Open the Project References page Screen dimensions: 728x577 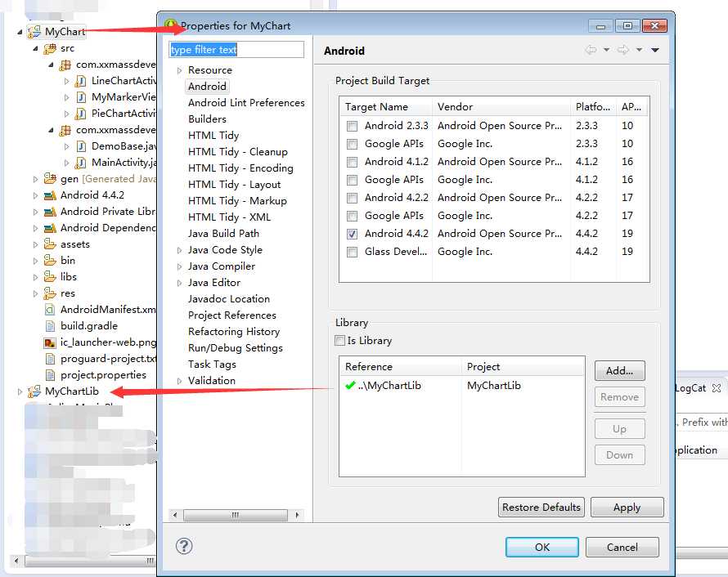click(232, 315)
